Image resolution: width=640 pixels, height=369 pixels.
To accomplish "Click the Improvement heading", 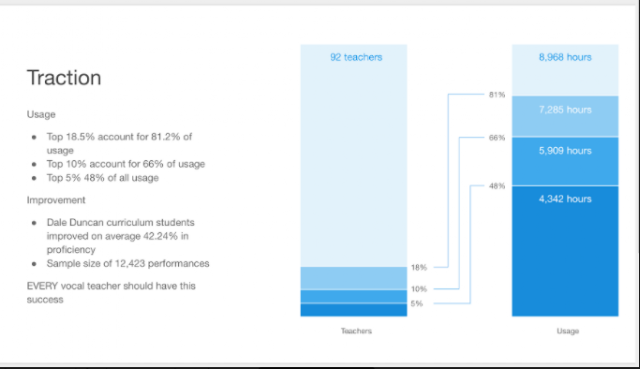I will pyautogui.click(x=56, y=200).
